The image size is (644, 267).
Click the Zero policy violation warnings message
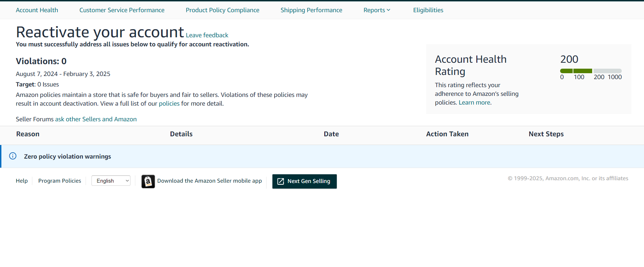tap(67, 157)
